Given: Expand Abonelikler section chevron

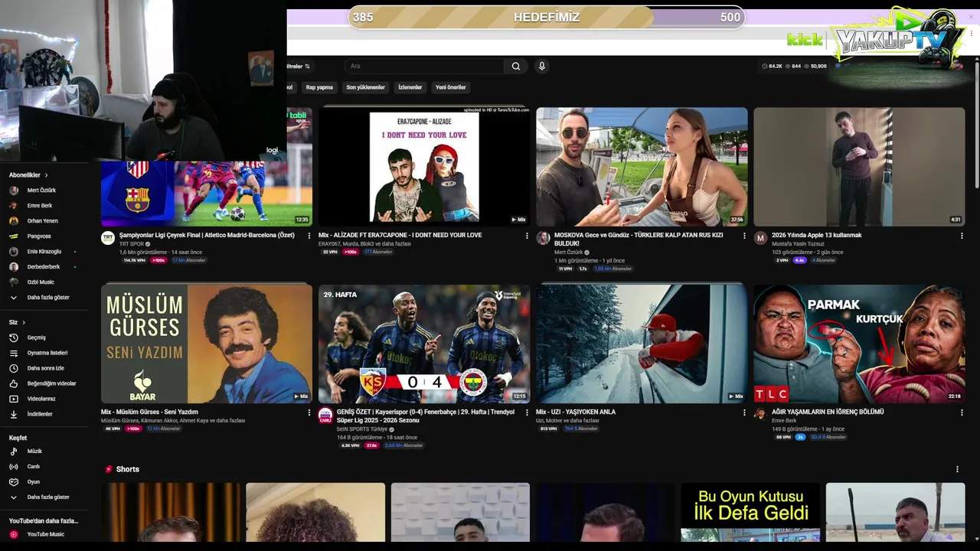Looking at the screenshot, I should [46, 175].
